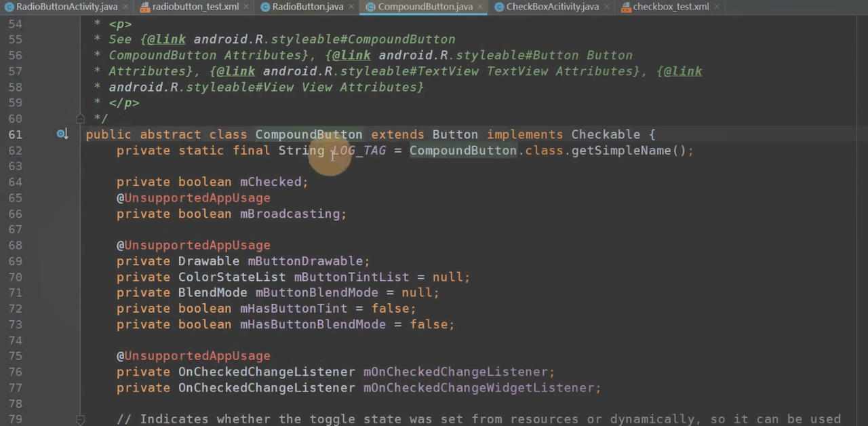The image size is (868, 426).
Task: Close the CheckBoxAcitivity.java tab
Action: coord(608,7)
